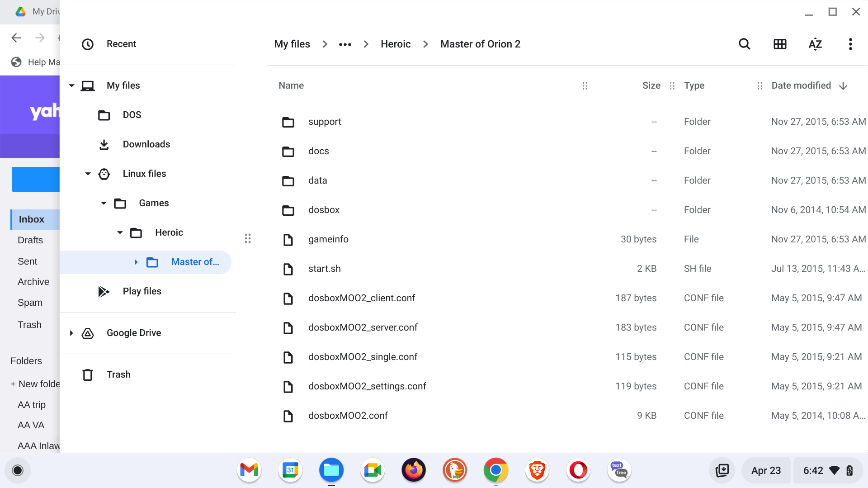Click the Recent clock icon
Screen dimensions: 868x488
click(x=87, y=44)
